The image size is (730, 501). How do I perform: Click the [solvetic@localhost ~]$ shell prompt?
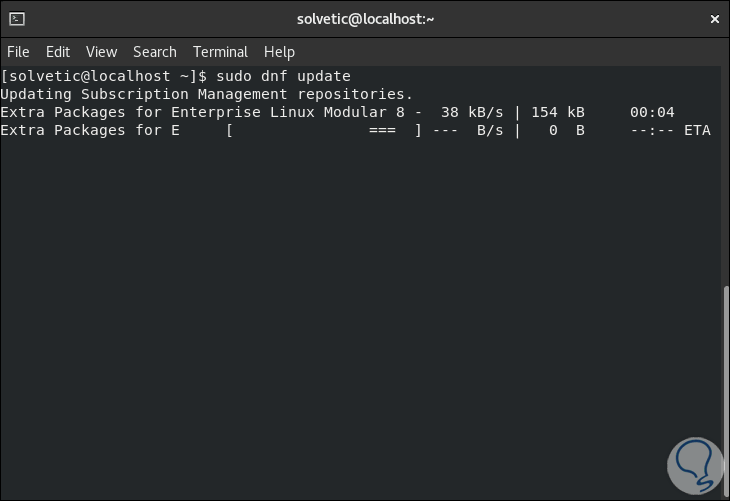point(104,76)
